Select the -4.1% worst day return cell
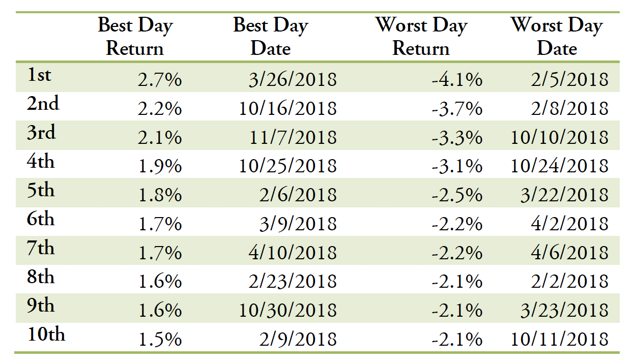 pyautogui.click(x=457, y=80)
